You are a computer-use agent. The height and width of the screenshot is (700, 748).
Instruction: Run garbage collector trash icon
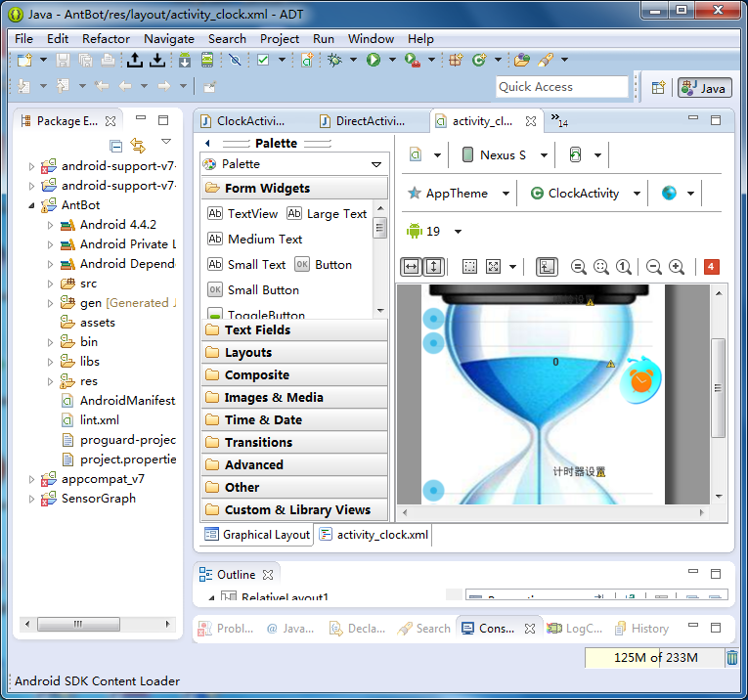[731, 658]
